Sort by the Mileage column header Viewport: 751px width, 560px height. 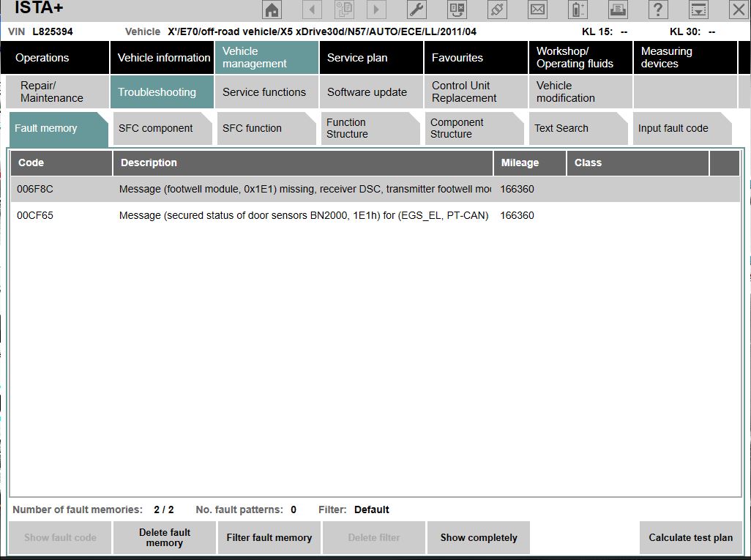point(529,163)
